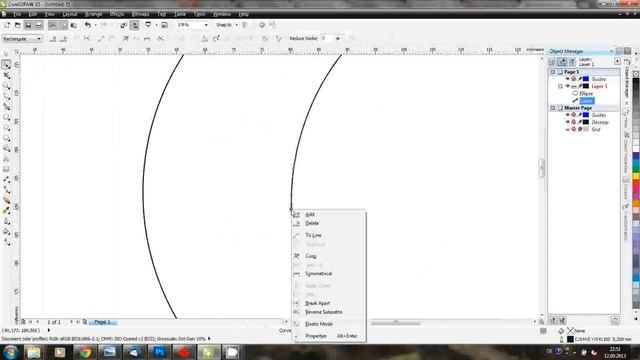The width and height of the screenshot is (640, 360).
Task: Click the plus beside Reduce Nodes field
Action: 338,38
